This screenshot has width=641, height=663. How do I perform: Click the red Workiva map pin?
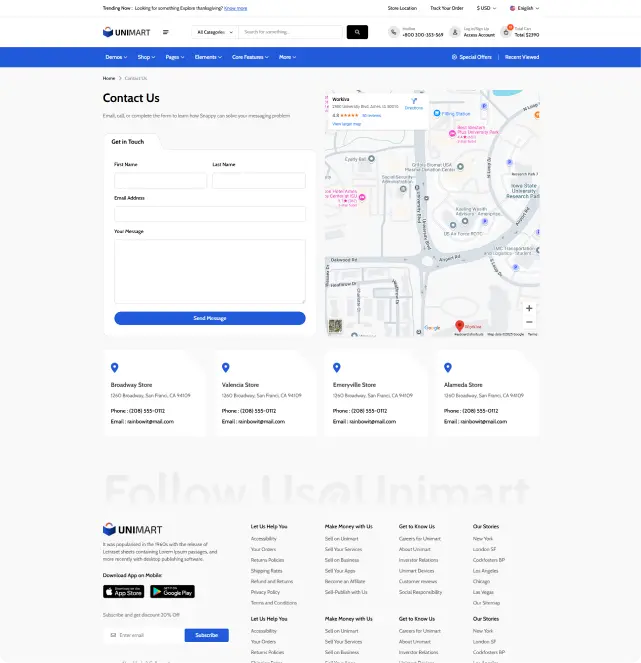[460, 325]
